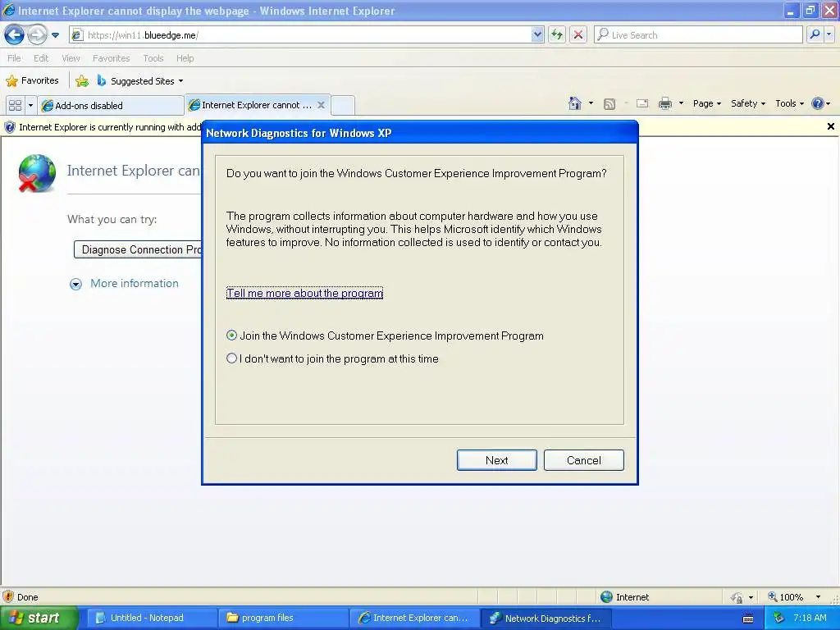Click the Read Mail icon

click(x=642, y=104)
